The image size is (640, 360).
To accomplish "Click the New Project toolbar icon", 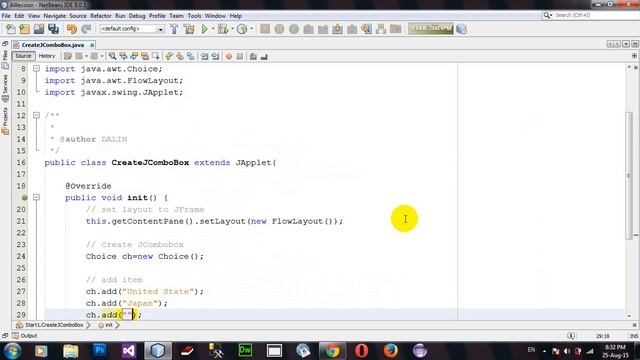I will pos(24,29).
